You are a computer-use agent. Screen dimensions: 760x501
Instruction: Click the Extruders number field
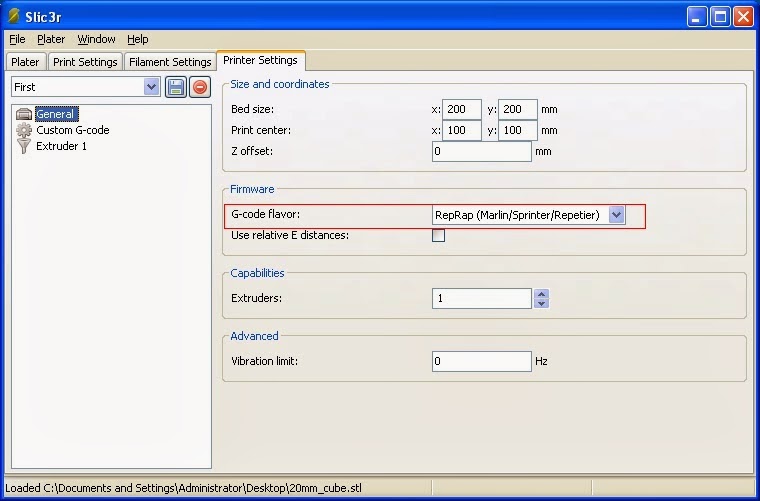click(482, 298)
